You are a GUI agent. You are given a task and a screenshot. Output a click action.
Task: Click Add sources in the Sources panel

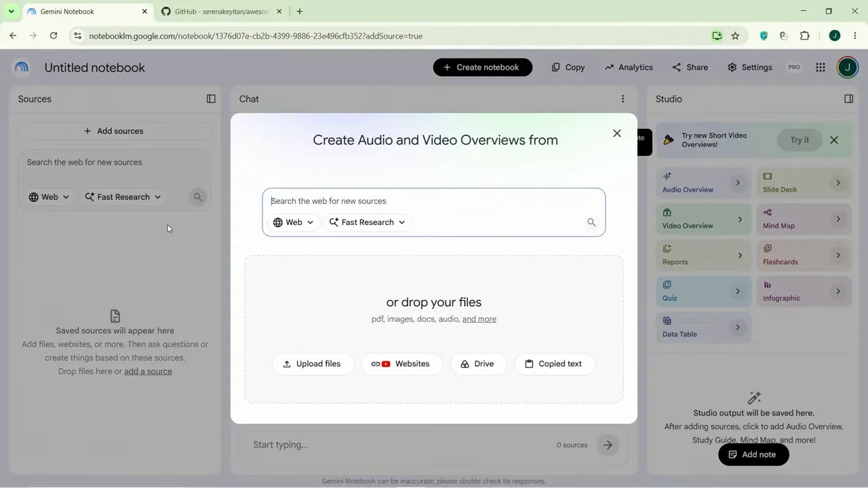click(114, 131)
